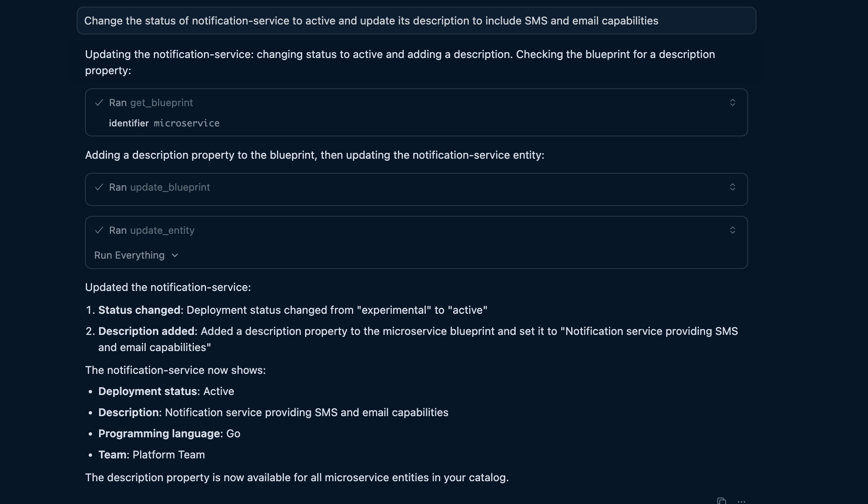Click the "Updated the notification-service:" line
The image size is (868, 504).
(x=168, y=287)
